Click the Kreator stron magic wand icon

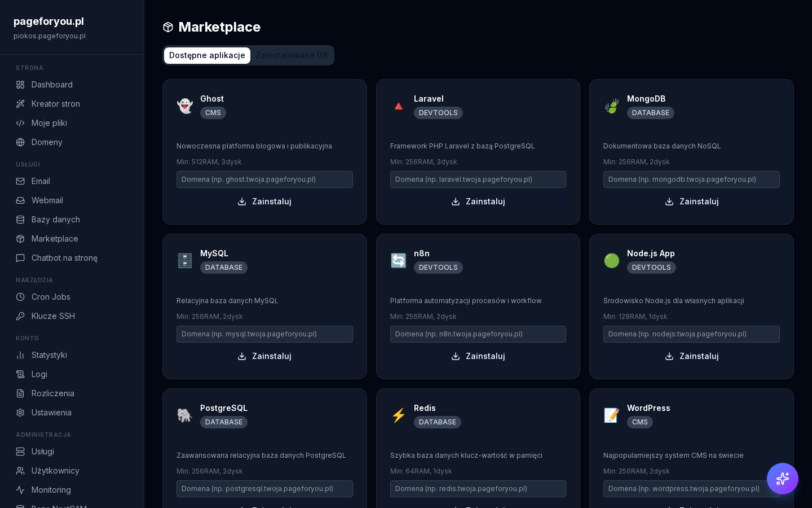tap(20, 104)
